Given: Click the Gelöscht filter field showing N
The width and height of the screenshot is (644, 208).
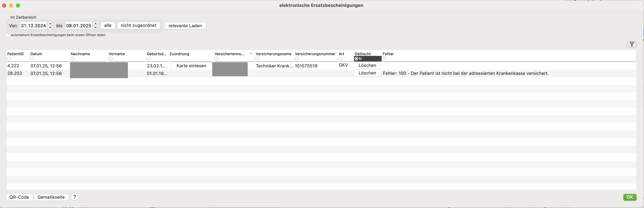Looking at the screenshot, I should click(368, 59).
